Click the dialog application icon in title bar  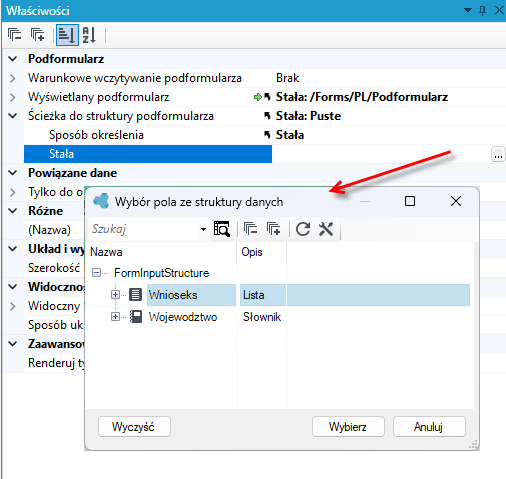pyautogui.click(x=101, y=201)
